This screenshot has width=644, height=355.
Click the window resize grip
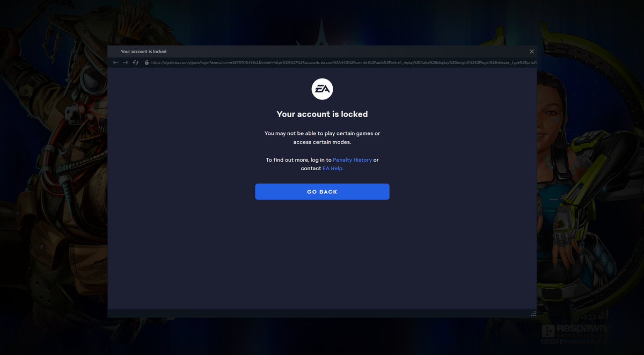tap(533, 314)
